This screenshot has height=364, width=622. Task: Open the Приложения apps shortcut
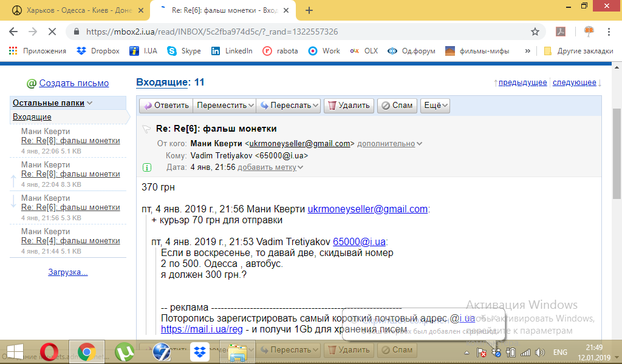tap(37, 51)
